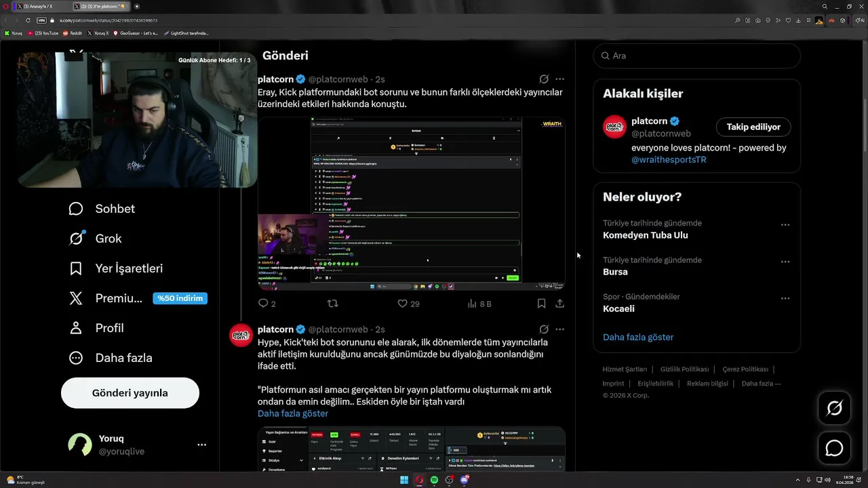Open Opera downloads icon

pos(798,20)
